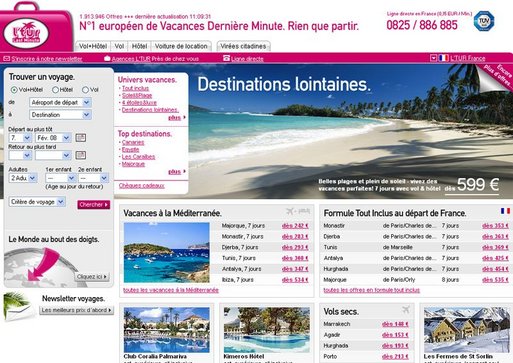Select the Vol radio button
Viewport: 513px width, 363px height.
pos(85,90)
